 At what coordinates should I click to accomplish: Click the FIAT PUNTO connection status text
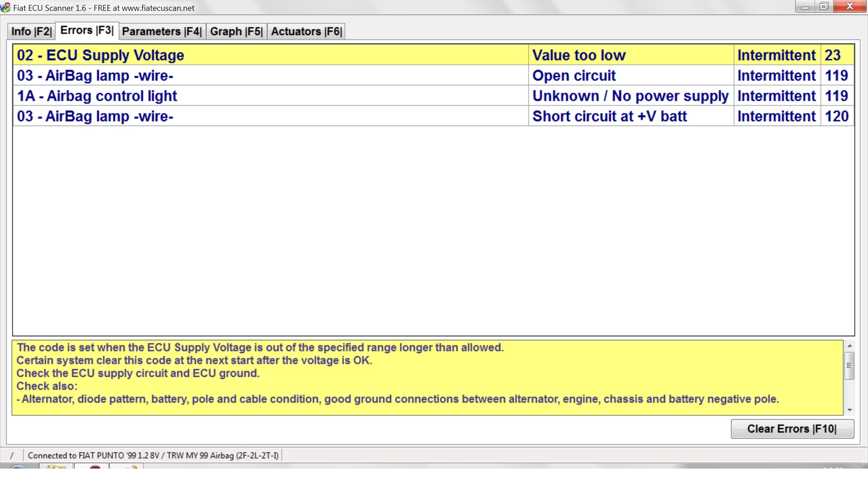(x=154, y=455)
